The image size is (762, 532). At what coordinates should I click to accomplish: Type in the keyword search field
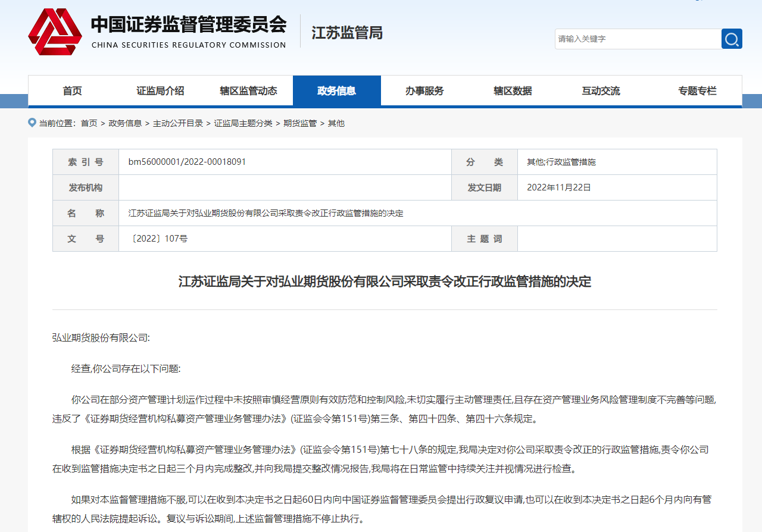pyautogui.click(x=637, y=39)
